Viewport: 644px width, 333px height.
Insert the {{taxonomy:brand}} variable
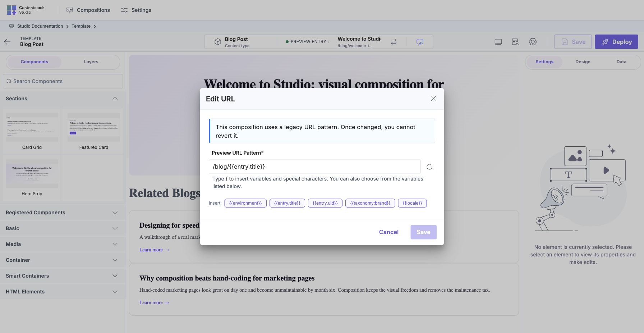370,203
